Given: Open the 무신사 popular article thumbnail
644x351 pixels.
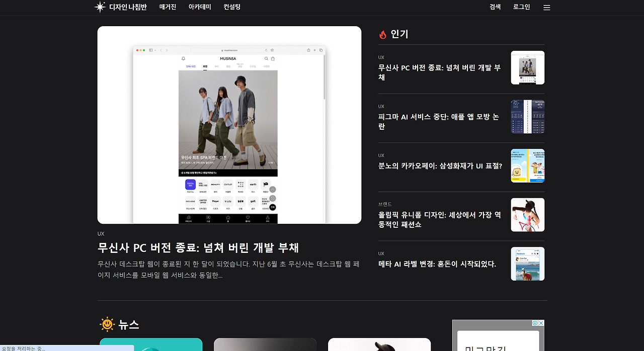Looking at the screenshot, I should tap(527, 67).
